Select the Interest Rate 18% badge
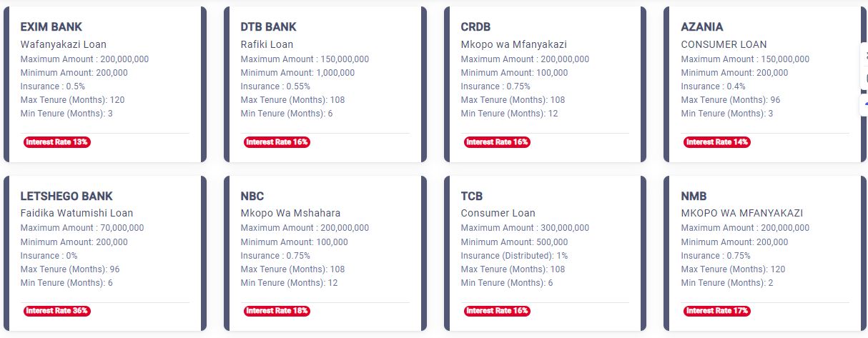The width and height of the screenshot is (868, 338). (x=277, y=311)
